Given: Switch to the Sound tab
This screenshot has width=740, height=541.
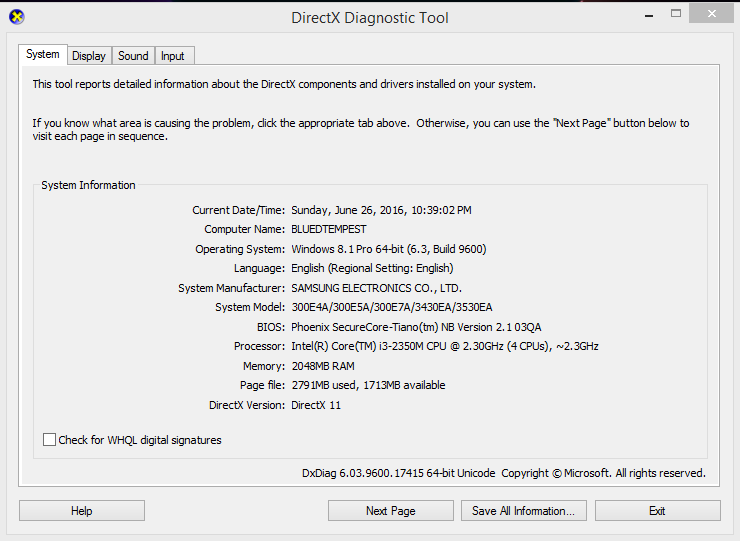Looking at the screenshot, I should [x=133, y=56].
